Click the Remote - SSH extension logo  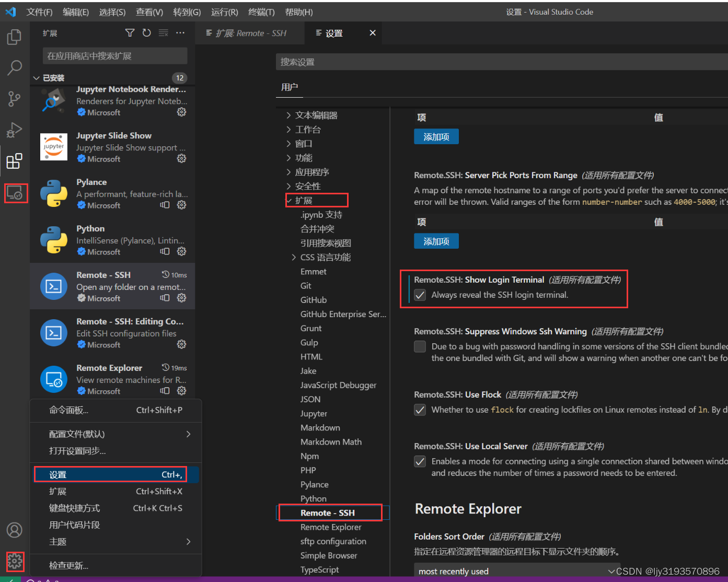(54, 286)
